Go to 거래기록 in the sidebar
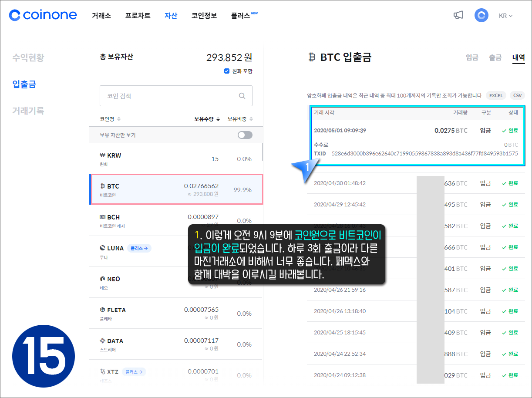Image resolution: width=532 pixels, height=398 pixels. pyautogui.click(x=28, y=111)
